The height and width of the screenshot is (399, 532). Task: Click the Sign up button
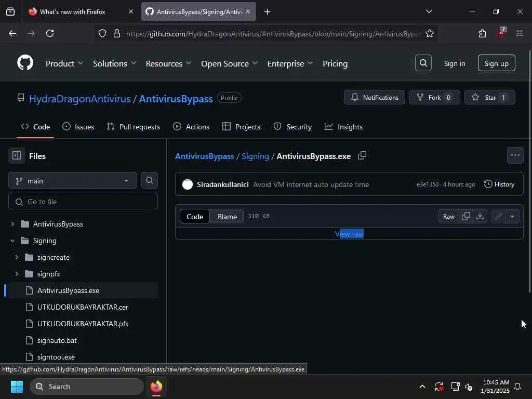496,63
